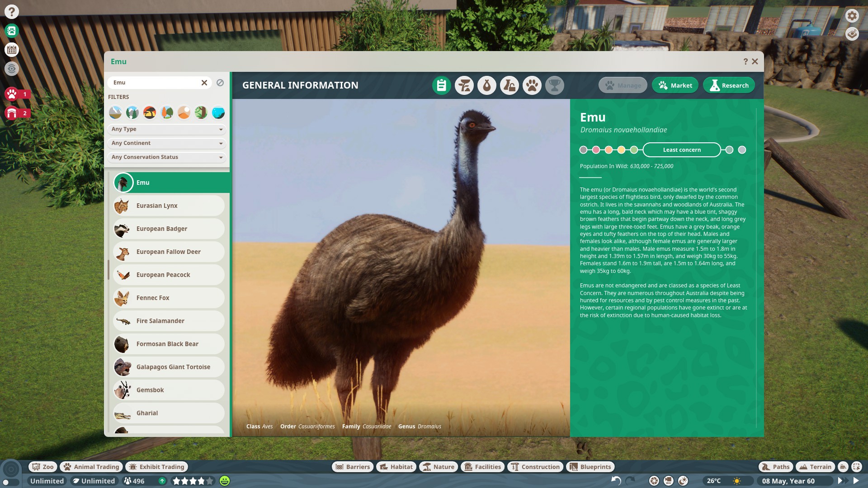
Task: Click the pink conservation status dot
Action: [x=596, y=150]
